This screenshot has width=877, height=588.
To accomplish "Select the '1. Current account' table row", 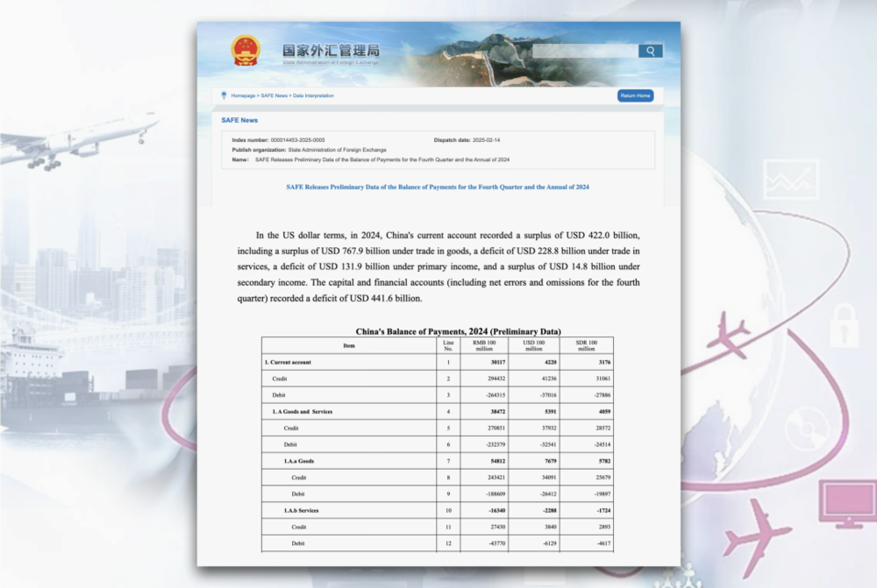I will [x=437, y=362].
